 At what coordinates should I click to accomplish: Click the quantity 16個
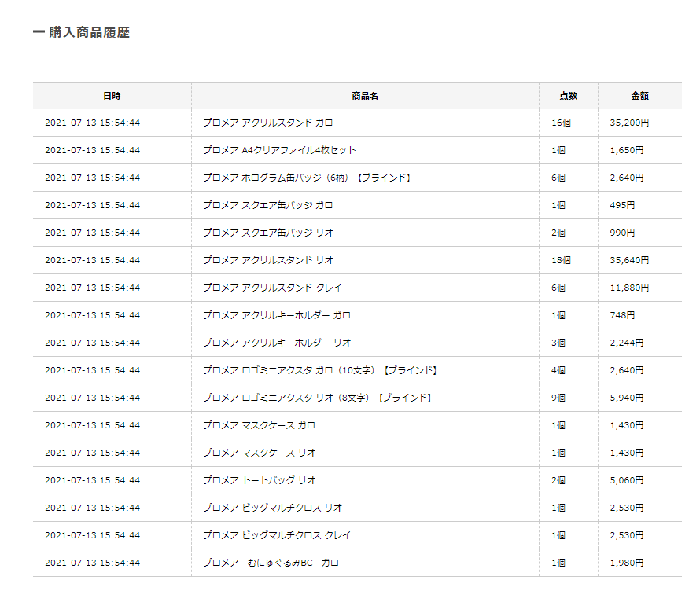pyautogui.click(x=561, y=123)
